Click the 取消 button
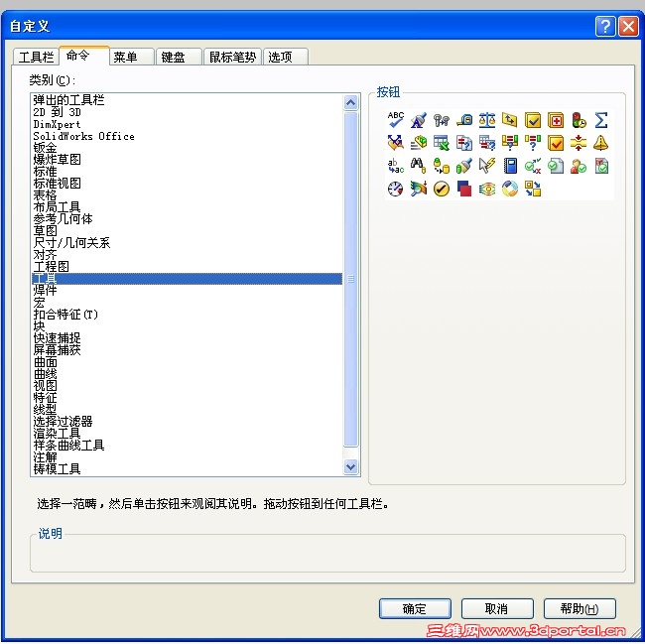The width and height of the screenshot is (645, 644). tap(497, 608)
